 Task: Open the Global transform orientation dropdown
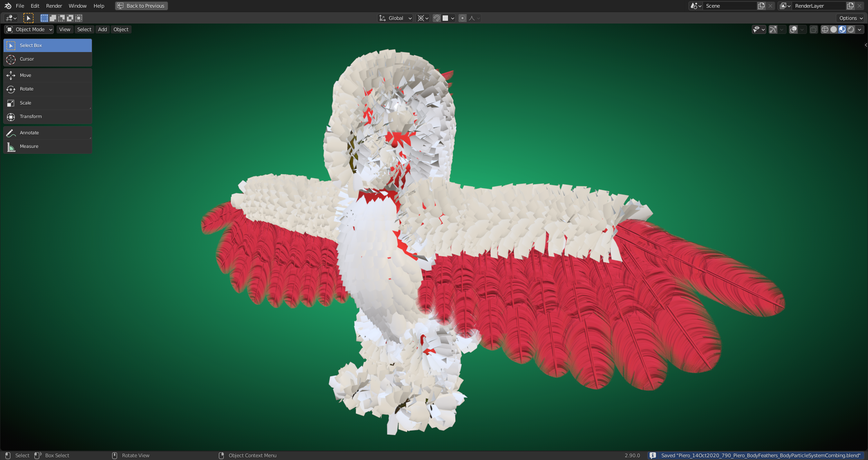point(395,18)
